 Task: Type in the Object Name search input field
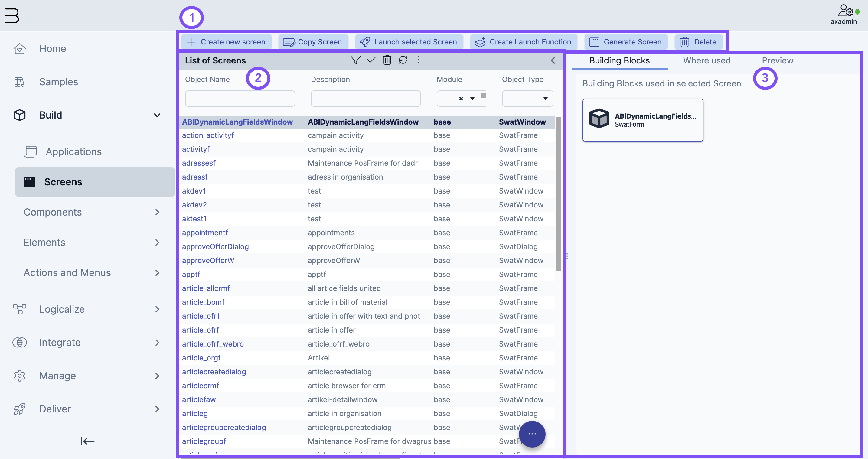[x=240, y=98]
